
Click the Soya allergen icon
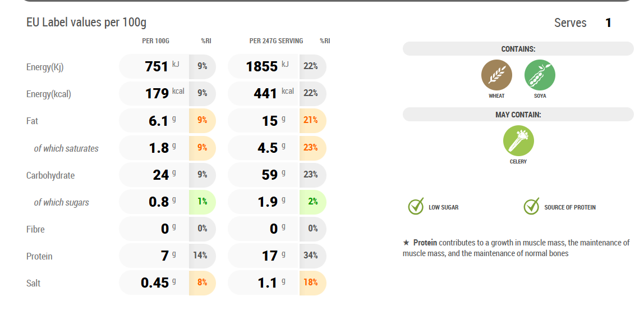540,75
